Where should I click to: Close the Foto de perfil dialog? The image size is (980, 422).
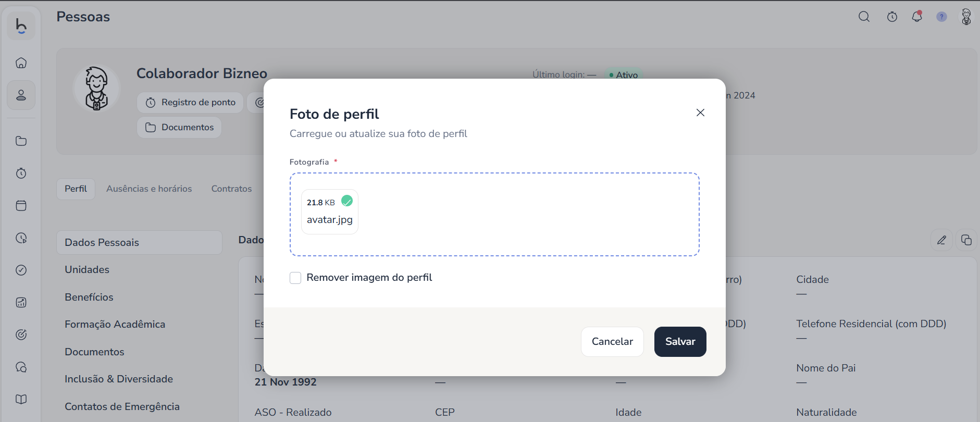coord(700,113)
